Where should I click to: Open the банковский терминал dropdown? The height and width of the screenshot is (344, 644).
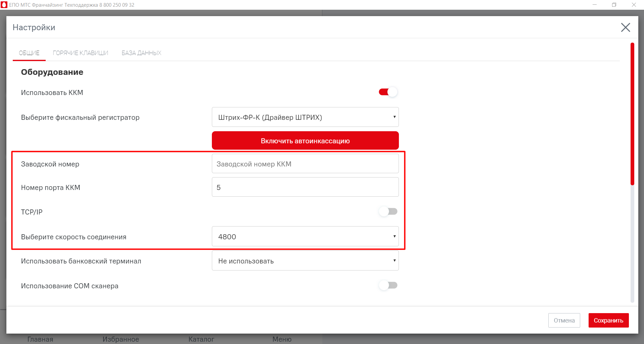[305, 261]
